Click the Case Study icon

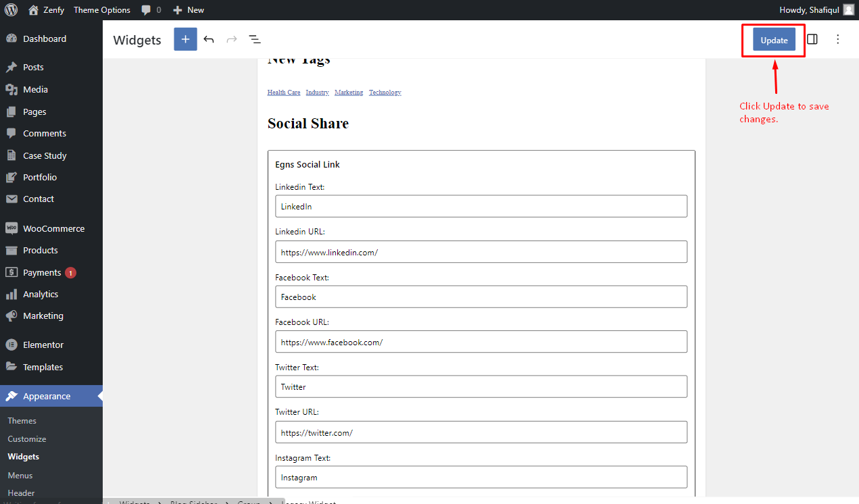coord(11,155)
